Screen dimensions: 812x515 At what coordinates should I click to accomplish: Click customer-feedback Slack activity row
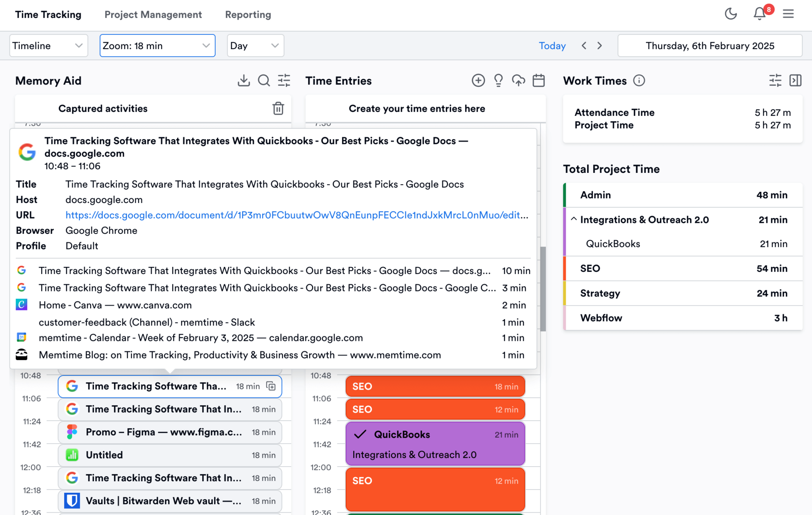[x=273, y=322]
